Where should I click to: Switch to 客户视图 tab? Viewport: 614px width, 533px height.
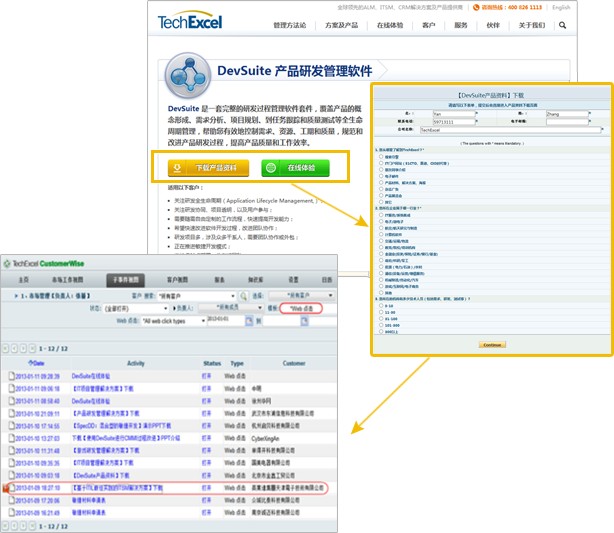pos(177,280)
